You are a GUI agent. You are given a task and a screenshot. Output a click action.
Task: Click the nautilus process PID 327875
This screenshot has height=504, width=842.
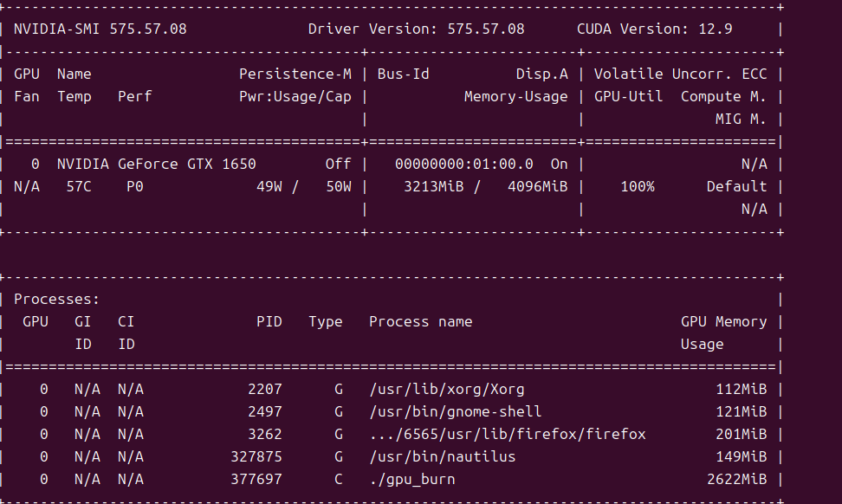click(256, 456)
